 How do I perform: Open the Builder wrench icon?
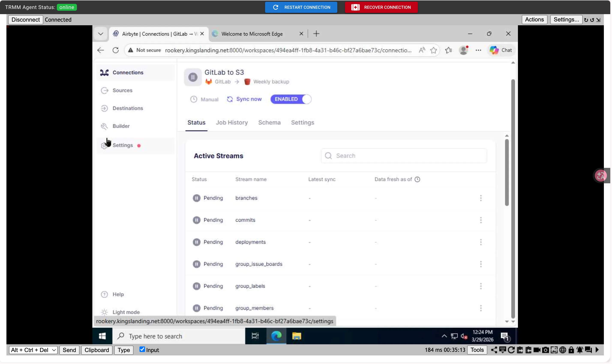(104, 126)
